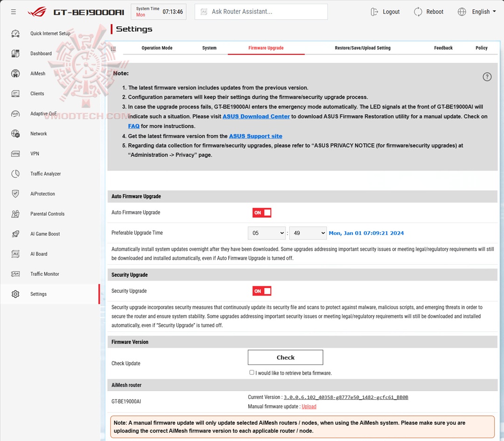Open the Traffic Analyzer menu label

(x=45, y=174)
